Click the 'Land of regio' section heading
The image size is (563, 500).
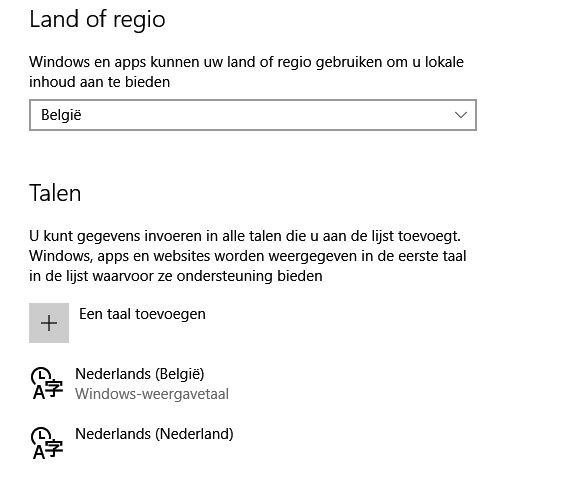tap(97, 20)
